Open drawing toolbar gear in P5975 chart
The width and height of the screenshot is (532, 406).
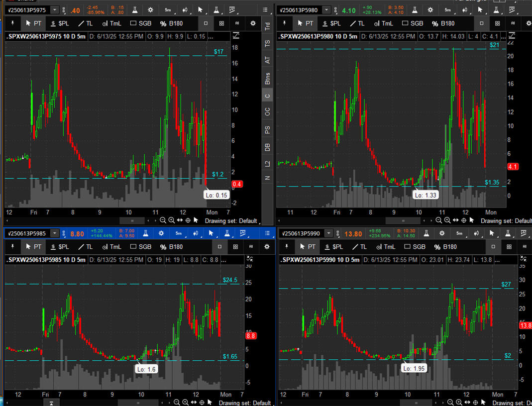253,23
